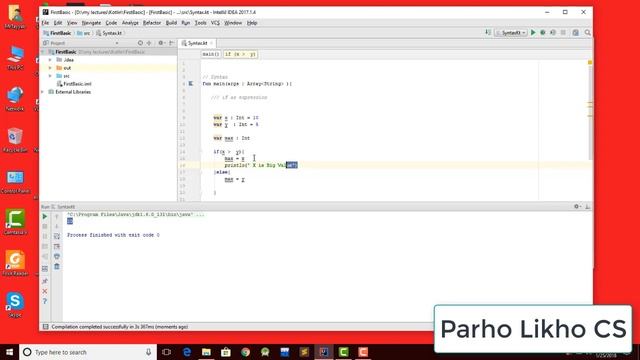Click the if (x > y) breadcrumb

[240, 54]
